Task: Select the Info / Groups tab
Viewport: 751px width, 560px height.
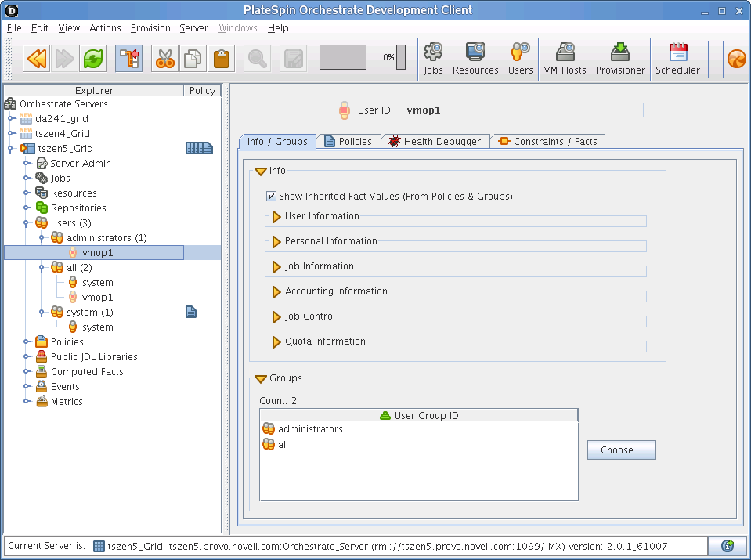Action: coord(277,141)
